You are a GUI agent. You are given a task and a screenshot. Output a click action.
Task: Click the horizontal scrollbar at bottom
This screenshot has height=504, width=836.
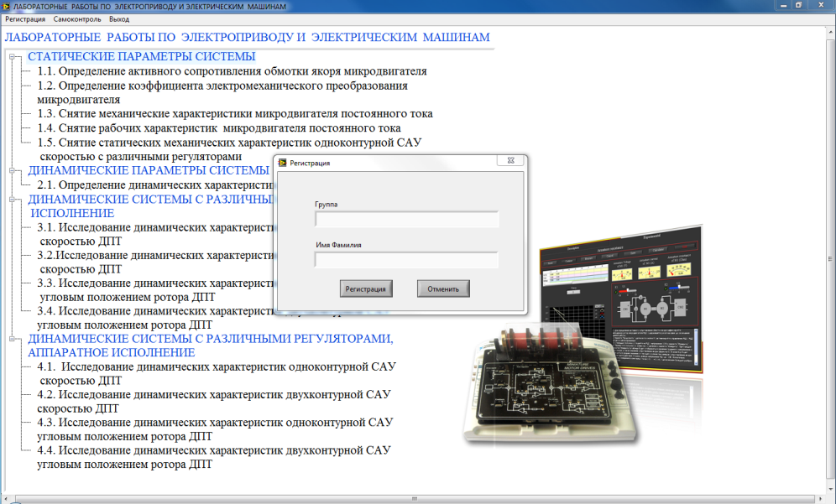pos(415,499)
